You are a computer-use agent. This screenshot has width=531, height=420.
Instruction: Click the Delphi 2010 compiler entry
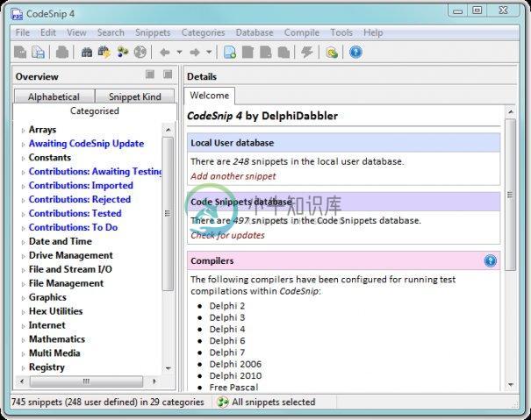pos(235,375)
